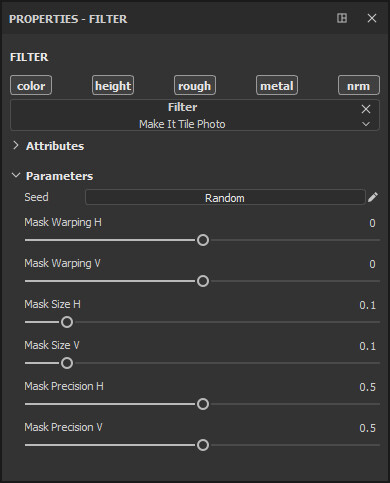Click the Make It Tile Photo filter name
The width and height of the screenshot is (390, 483).
(x=182, y=124)
